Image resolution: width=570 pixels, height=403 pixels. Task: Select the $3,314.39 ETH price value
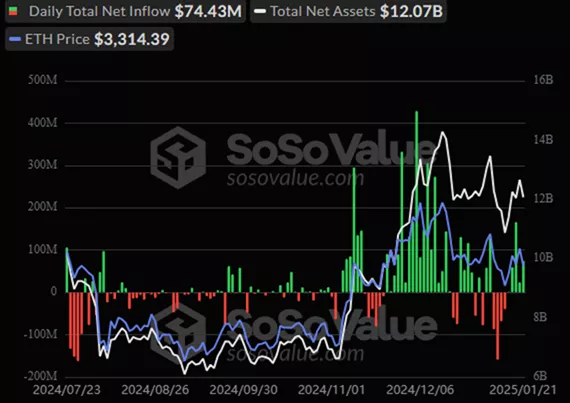132,39
